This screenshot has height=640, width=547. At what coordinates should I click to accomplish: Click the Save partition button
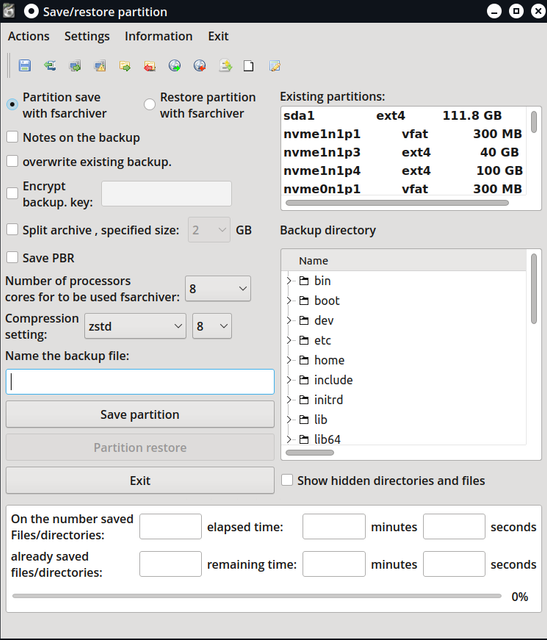point(140,414)
